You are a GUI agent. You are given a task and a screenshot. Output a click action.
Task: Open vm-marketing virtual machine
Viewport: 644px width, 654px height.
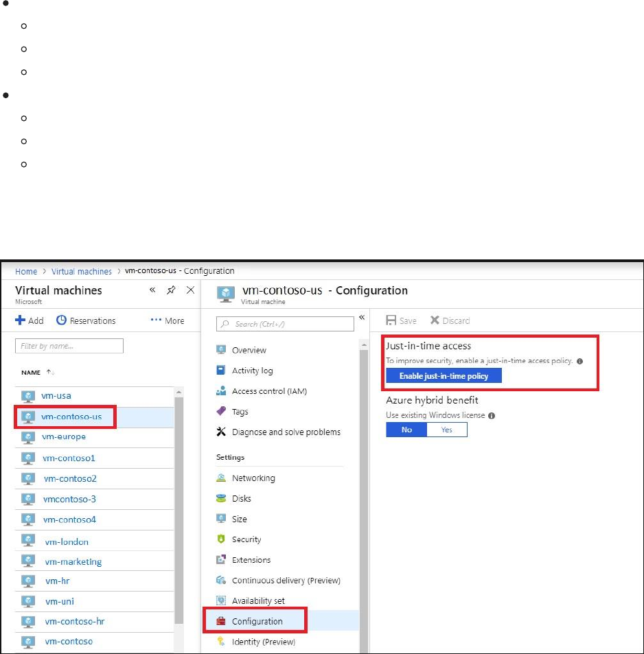click(73, 562)
